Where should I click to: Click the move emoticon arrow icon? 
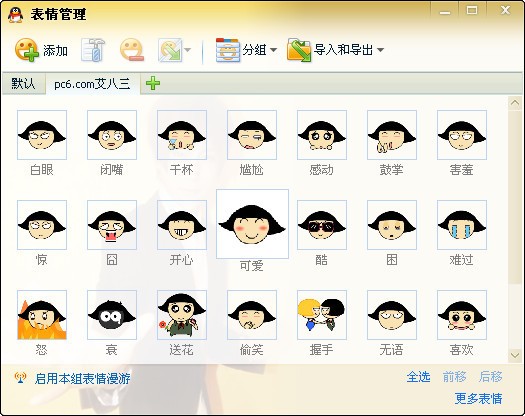point(170,50)
